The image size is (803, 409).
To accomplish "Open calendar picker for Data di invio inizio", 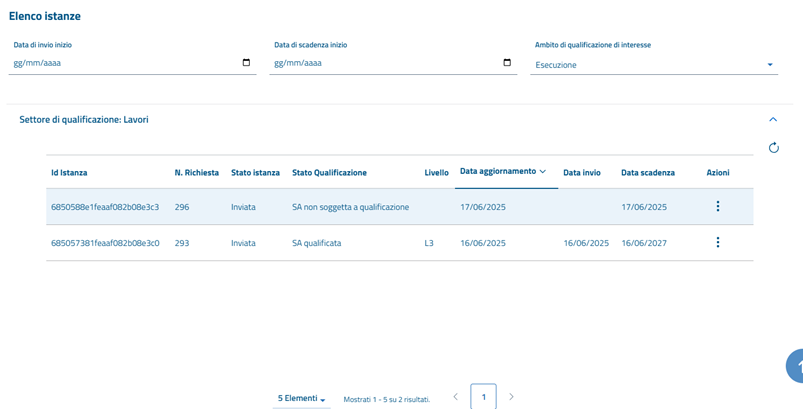I will point(246,63).
